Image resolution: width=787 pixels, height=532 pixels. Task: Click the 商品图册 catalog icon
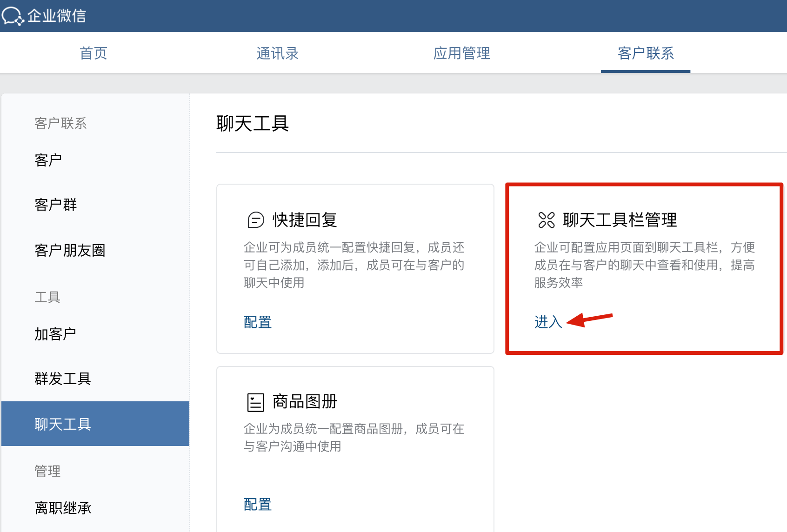[255, 402]
